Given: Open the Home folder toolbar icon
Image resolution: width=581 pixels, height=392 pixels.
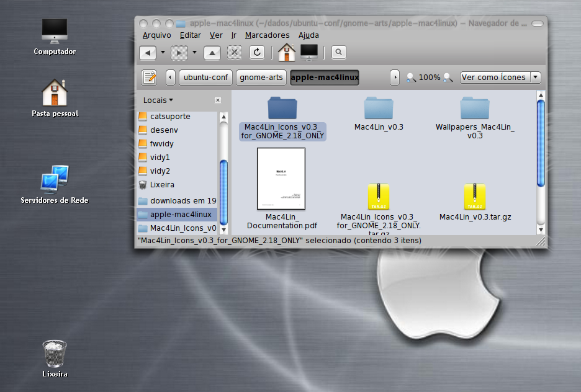Looking at the screenshot, I should point(287,52).
